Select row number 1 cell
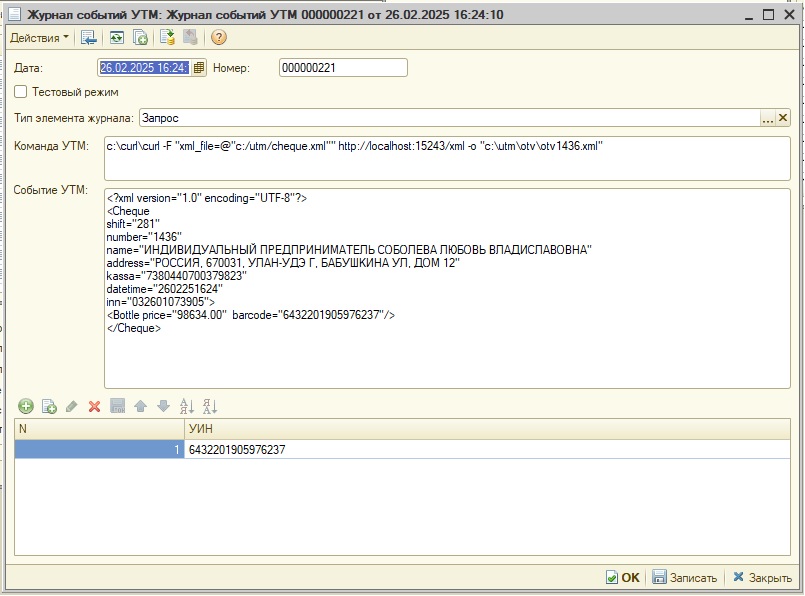This screenshot has height=596, width=805. pos(100,450)
